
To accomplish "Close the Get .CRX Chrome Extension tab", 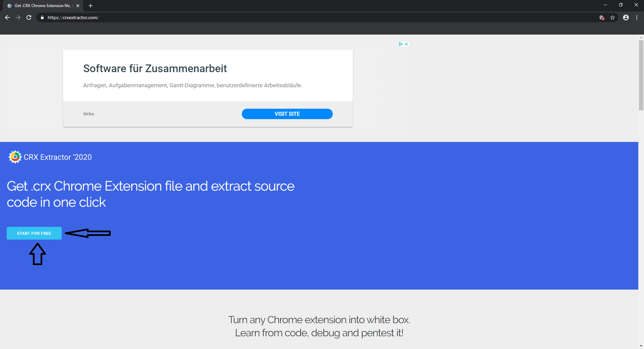I will tap(78, 6).
